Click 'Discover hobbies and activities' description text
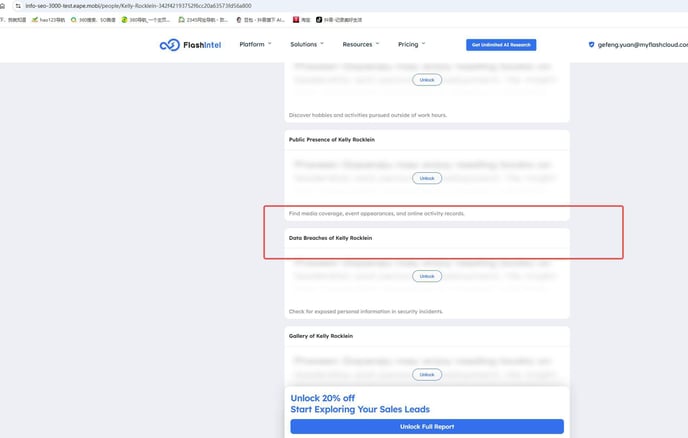The width and height of the screenshot is (688, 438). coord(368,115)
